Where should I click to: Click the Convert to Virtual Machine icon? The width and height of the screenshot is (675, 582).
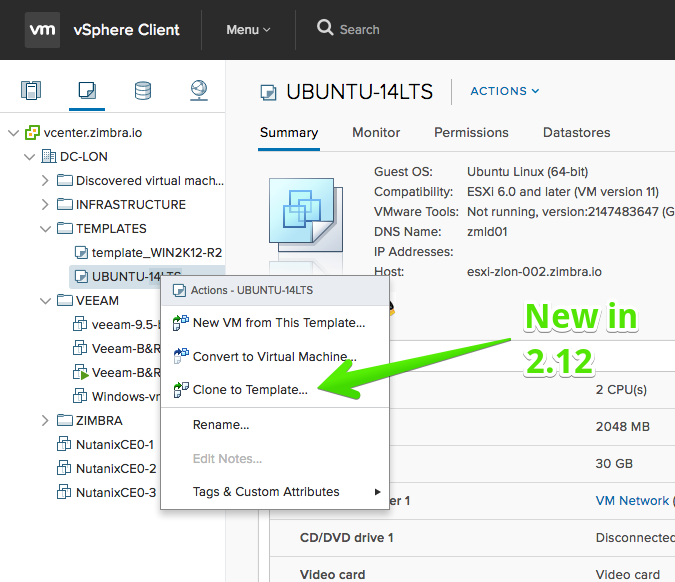pos(180,356)
